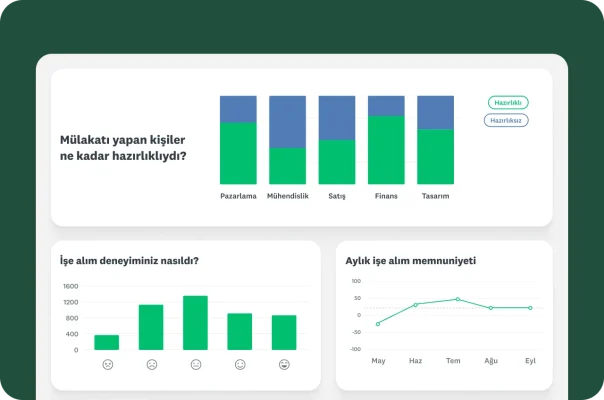
Task: Click the Eyl data point on line chart
Action: coord(530,308)
